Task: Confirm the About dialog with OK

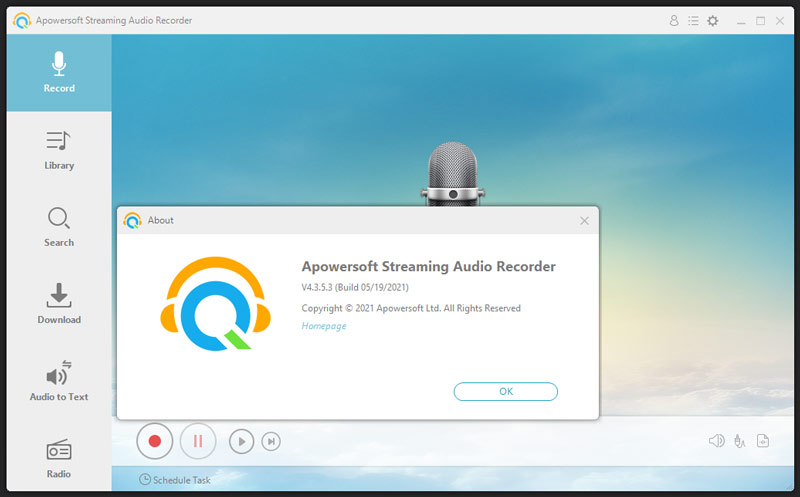Action: 506,391
